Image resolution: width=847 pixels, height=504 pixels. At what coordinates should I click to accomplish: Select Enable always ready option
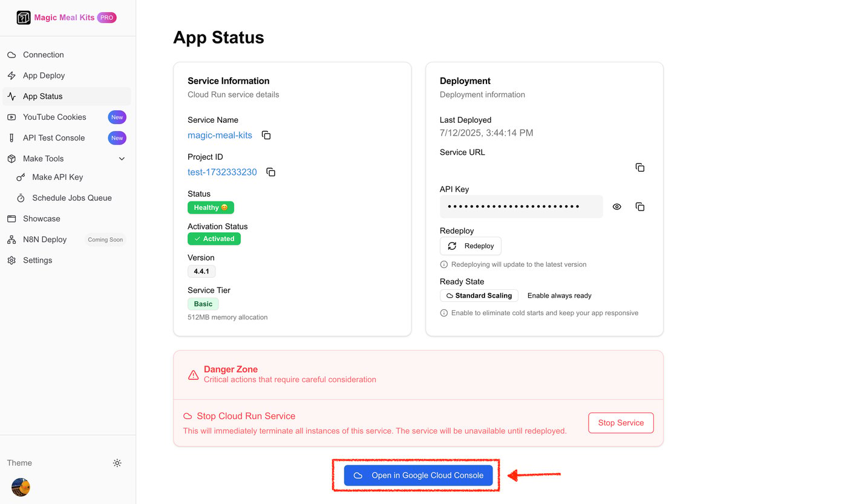coord(559,296)
